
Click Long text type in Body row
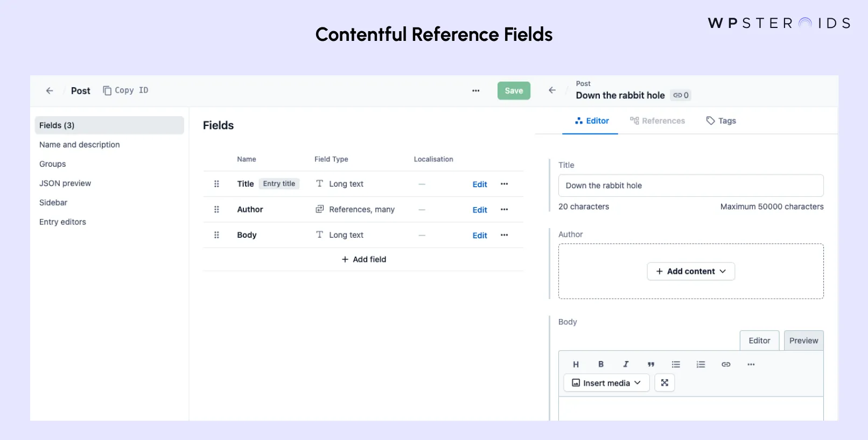click(340, 235)
